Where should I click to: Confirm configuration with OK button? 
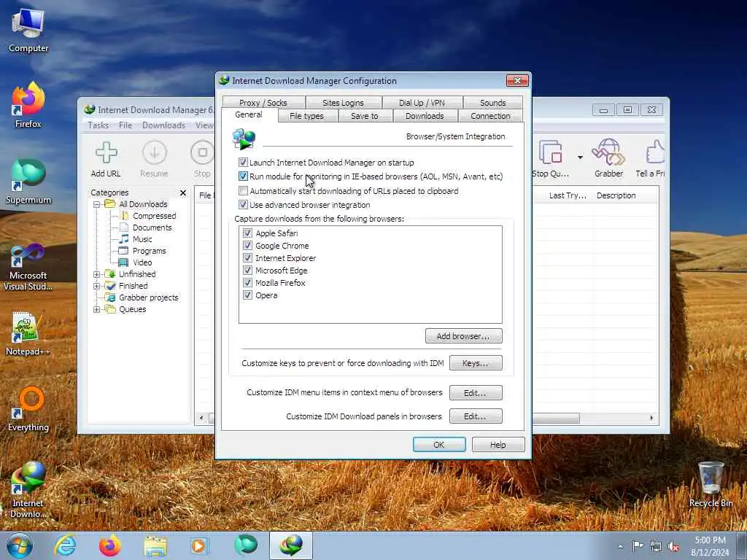438,444
